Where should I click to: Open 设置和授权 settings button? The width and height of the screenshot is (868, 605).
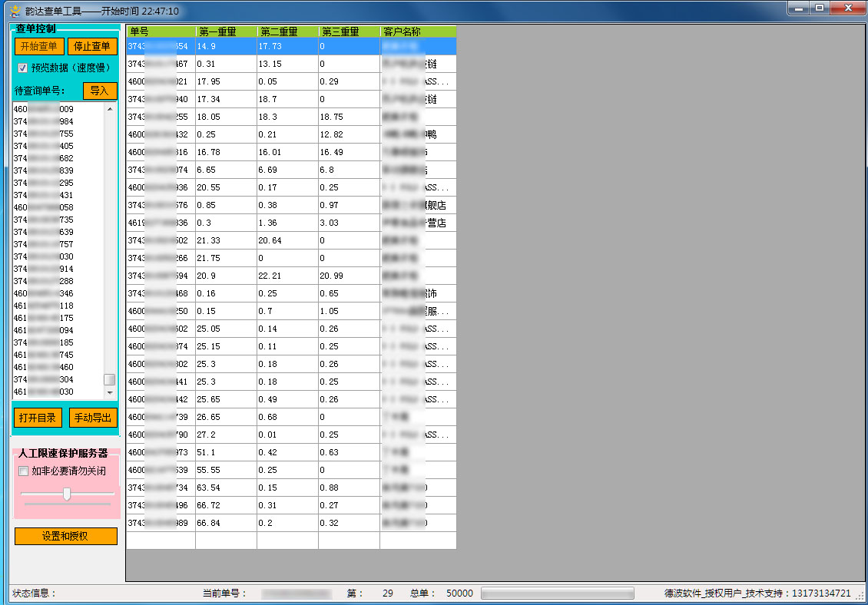click(x=65, y=536)
